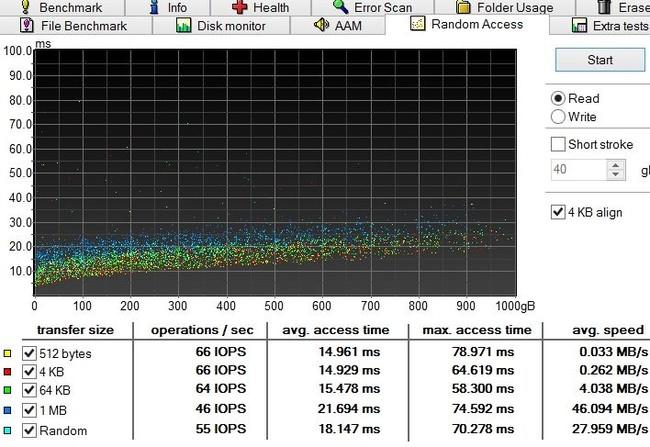The height and width of the screenshot is (447, 650).
Task: Click the magnifier Error Scan icon
Action: [x=340, y=6]
